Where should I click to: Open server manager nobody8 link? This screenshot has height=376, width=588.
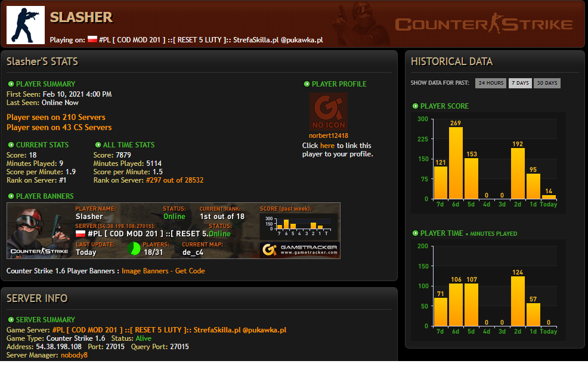coord(75,355)
